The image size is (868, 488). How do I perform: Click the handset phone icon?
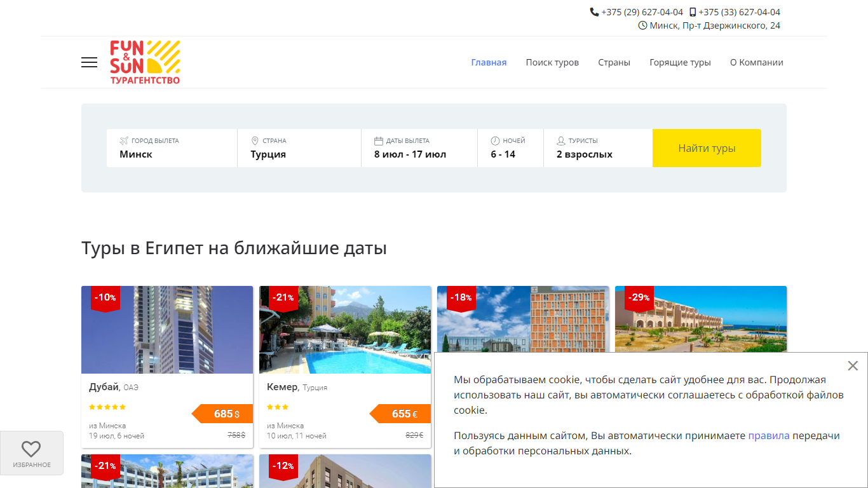594,12
